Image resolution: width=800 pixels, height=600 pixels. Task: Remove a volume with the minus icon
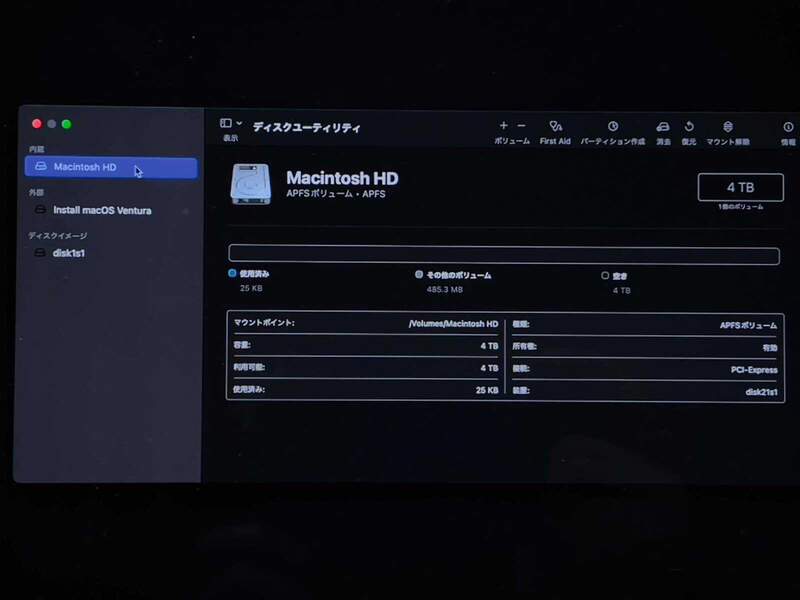click(521, 126)
